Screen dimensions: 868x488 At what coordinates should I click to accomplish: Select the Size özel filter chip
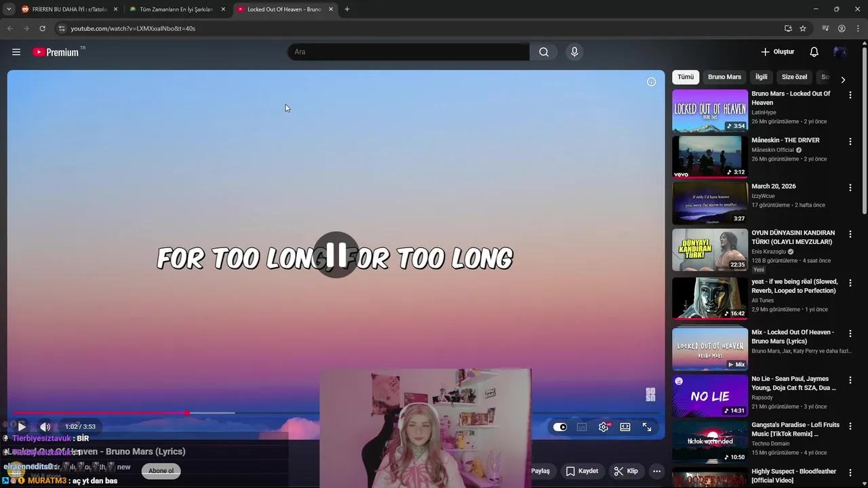(x=794, y=77)
